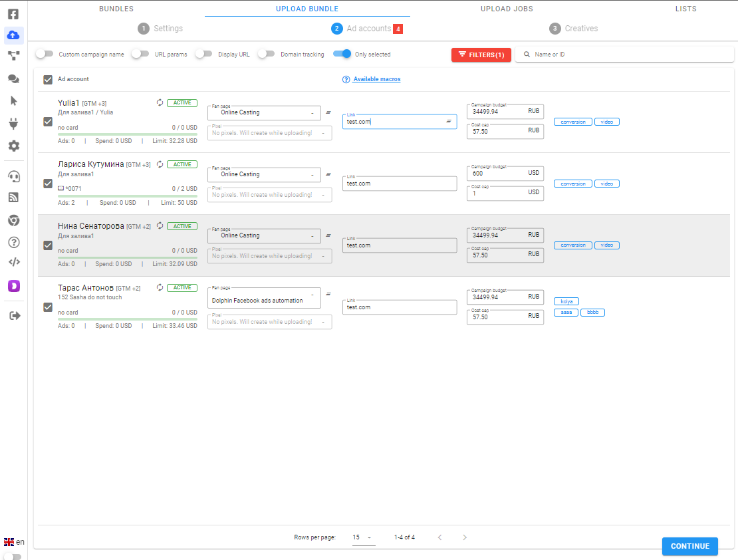Open the purple Dolphin logo icon
This screenshot has width=738, height=560.
(x=14, y=286)
